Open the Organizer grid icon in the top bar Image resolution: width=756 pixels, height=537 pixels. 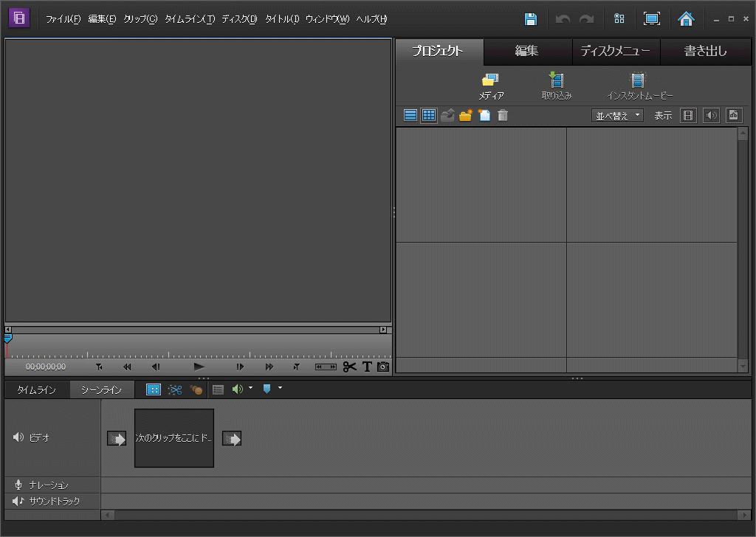click(x=619, y=19)
